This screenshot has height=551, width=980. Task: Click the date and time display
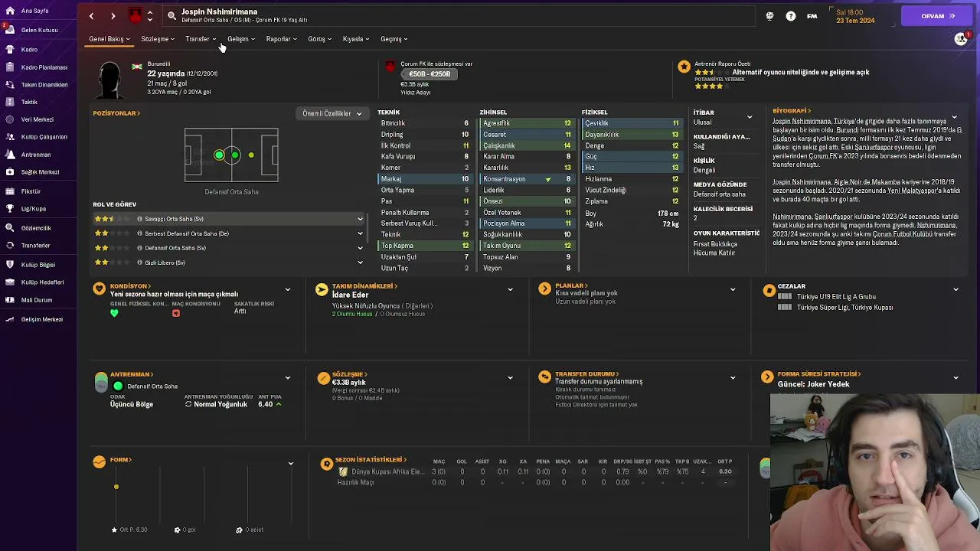(x=855, y=16)
